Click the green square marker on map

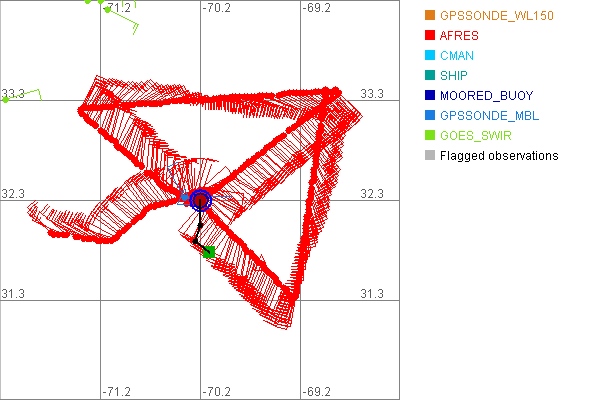point(209,252)
